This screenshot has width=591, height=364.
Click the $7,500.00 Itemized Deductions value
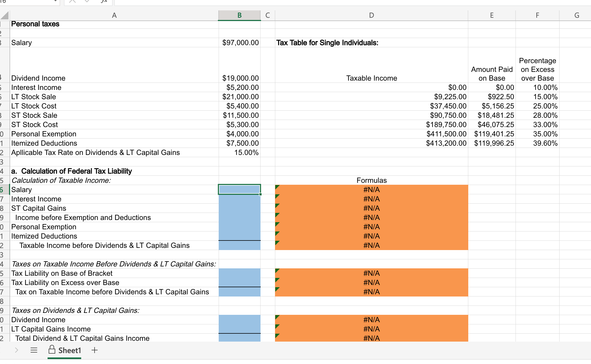(x=239, y=143)
